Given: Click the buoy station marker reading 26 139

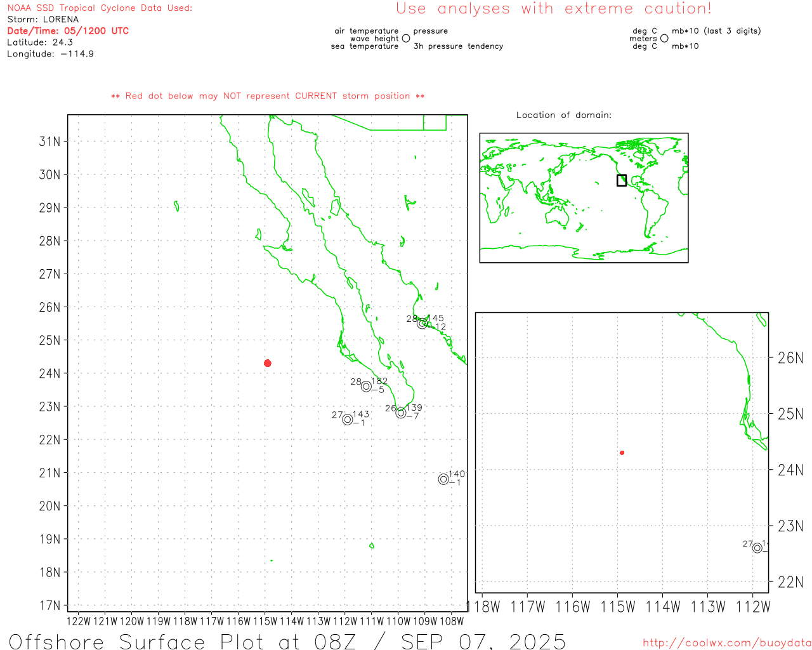Looking at the screenshot, I should (401, 413).
